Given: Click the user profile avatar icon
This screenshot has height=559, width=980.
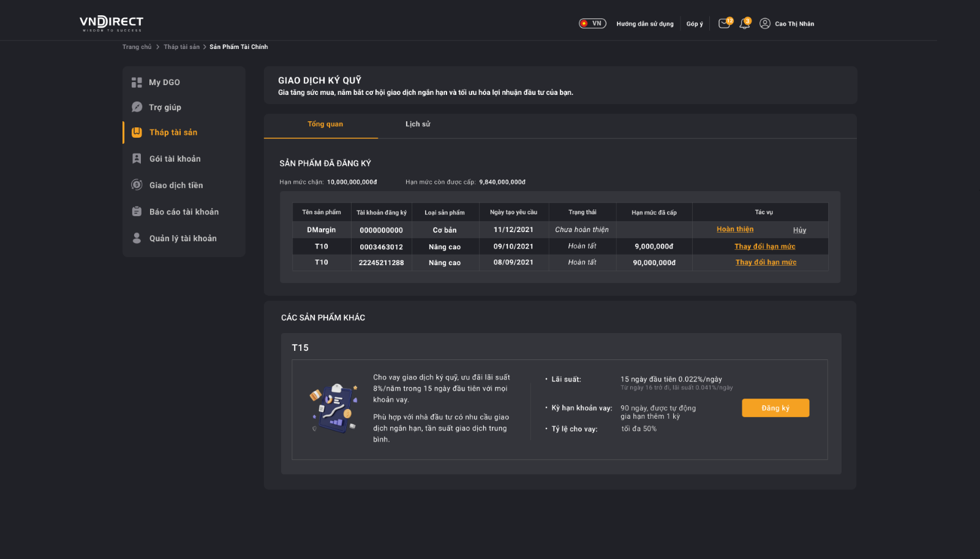Looking at the screenshot, I should click(x=765, y=24).
